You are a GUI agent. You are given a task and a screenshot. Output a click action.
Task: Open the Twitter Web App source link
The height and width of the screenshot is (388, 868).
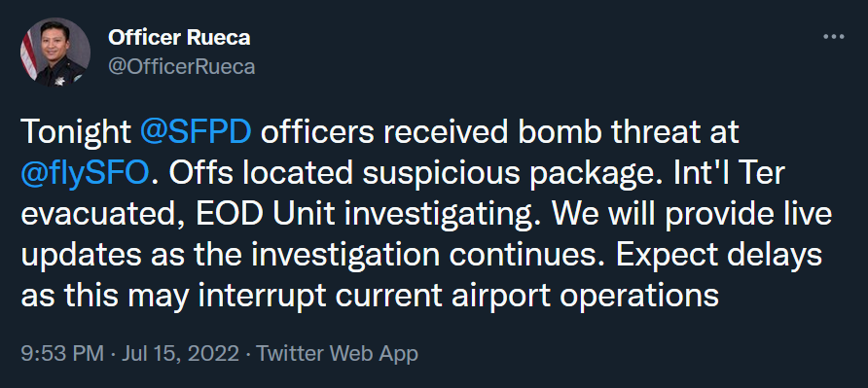tap(337, 353)
